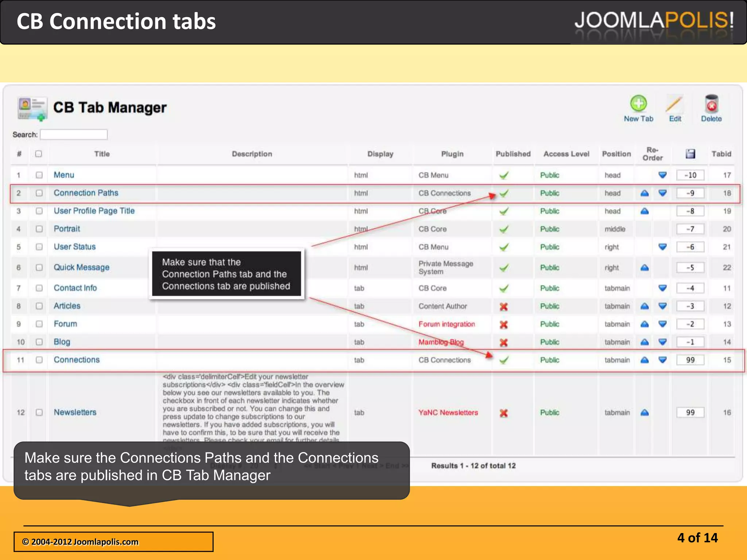Publish Articles tab via red X

click(x=504, y=307)
